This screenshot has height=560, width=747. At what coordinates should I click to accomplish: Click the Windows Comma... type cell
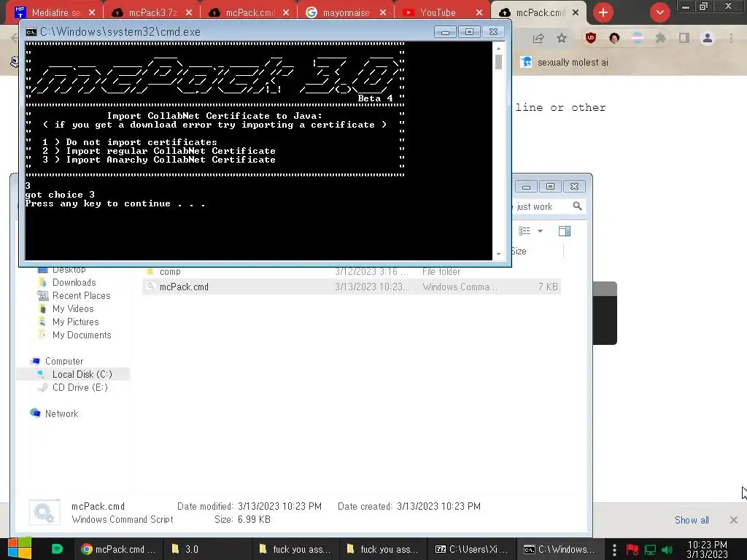pos(460,287)
